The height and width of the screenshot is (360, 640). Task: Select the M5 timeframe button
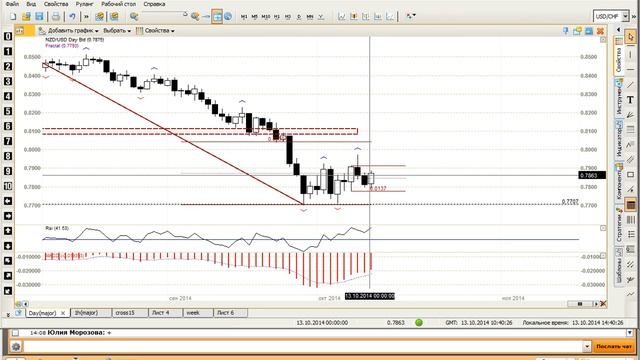point(254,17)
